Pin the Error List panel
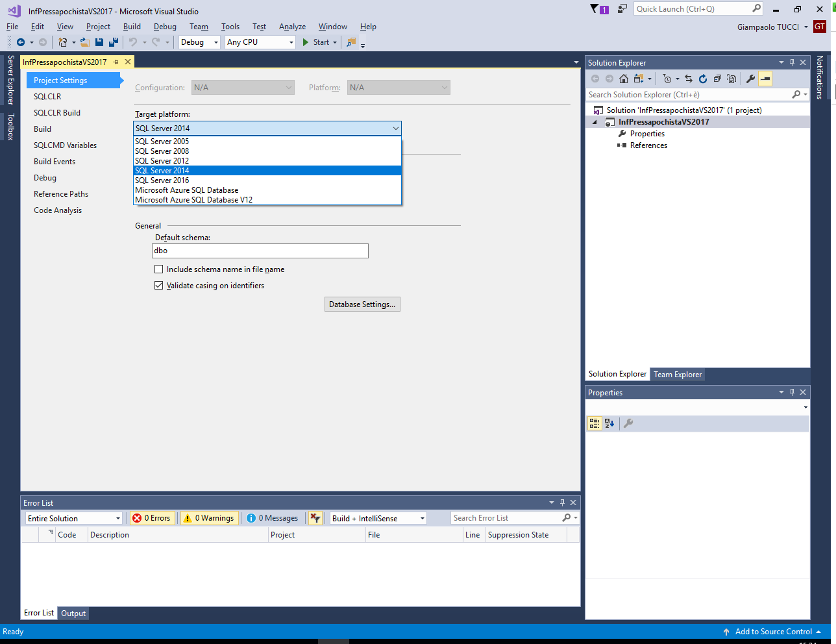This screenshot has height=644, width=836. tap(562, 502)
